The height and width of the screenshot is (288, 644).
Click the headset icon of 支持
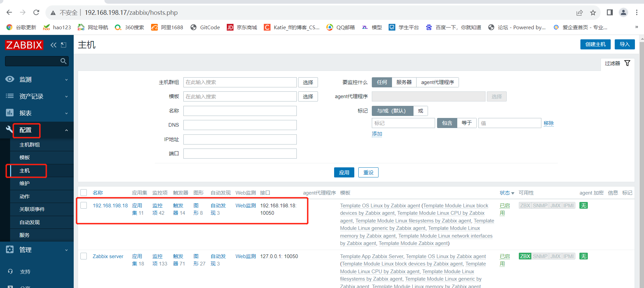(x=10, y=271)
